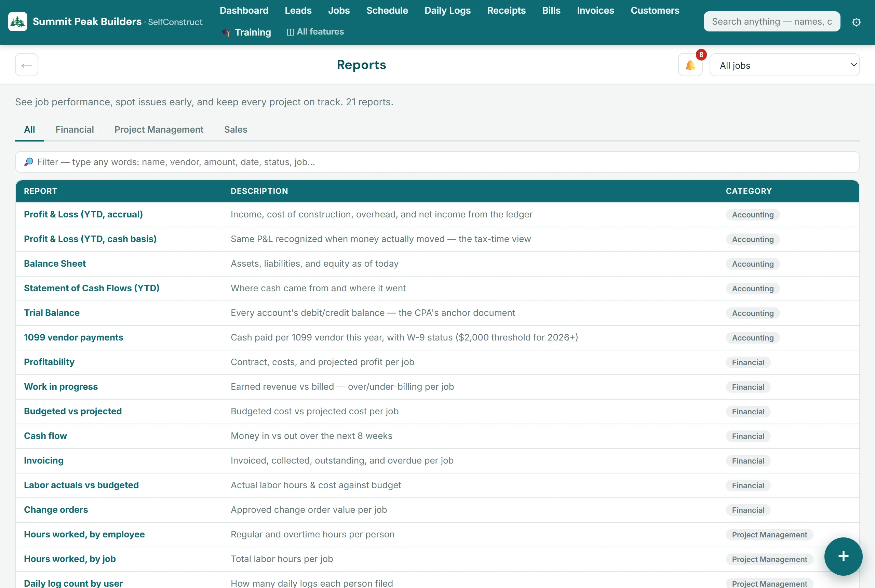
Task: Open the Schedule page
Action: click(x=387, y=11)
